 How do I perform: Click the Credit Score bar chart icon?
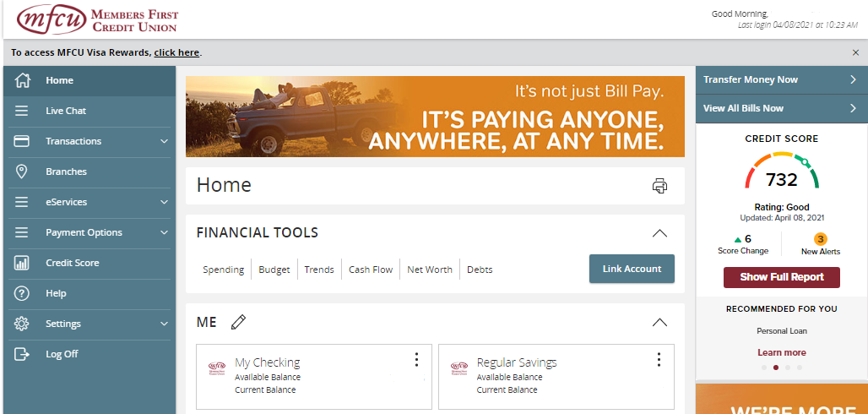tap(22, 263)
